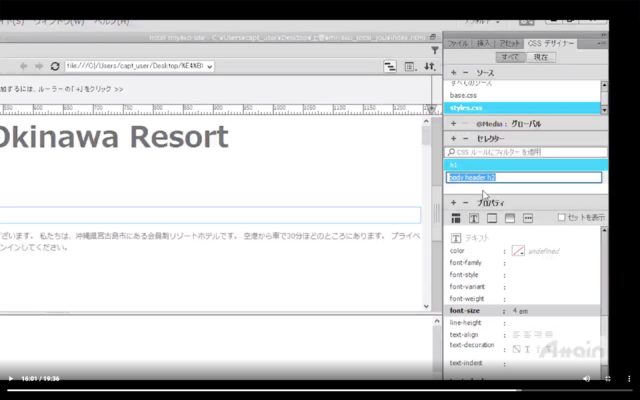
Task: Select styles.css in the sources list
Action: coord(522,108)
